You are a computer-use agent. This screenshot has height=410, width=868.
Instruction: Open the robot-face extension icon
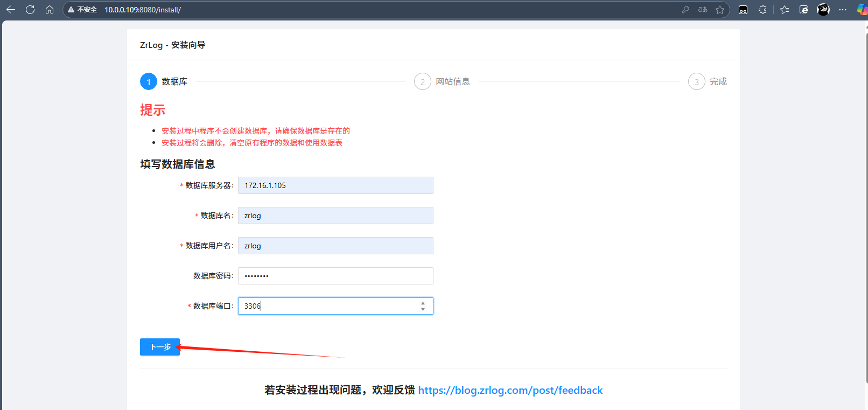pos(743,10)
